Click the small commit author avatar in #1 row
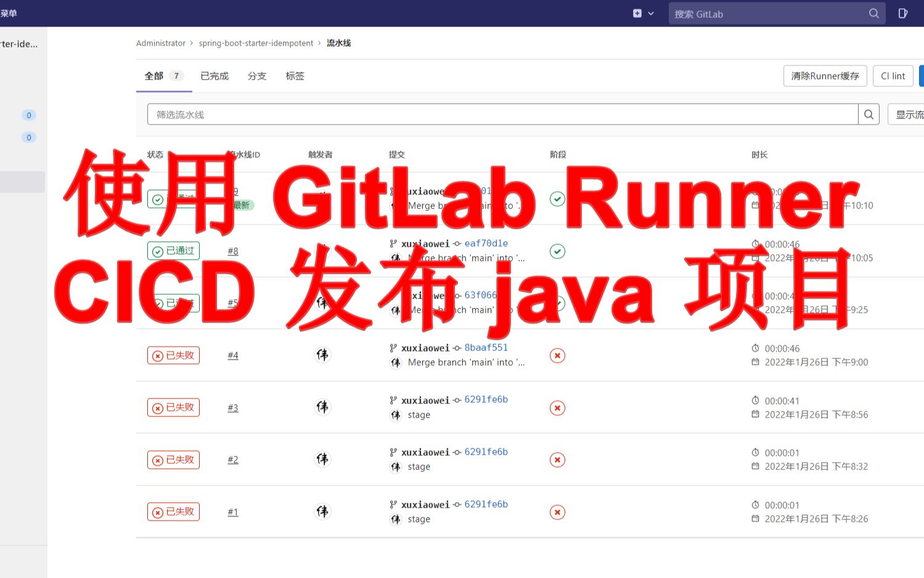Viewport: 924px width, 578px height. click(x=396, y=519)
